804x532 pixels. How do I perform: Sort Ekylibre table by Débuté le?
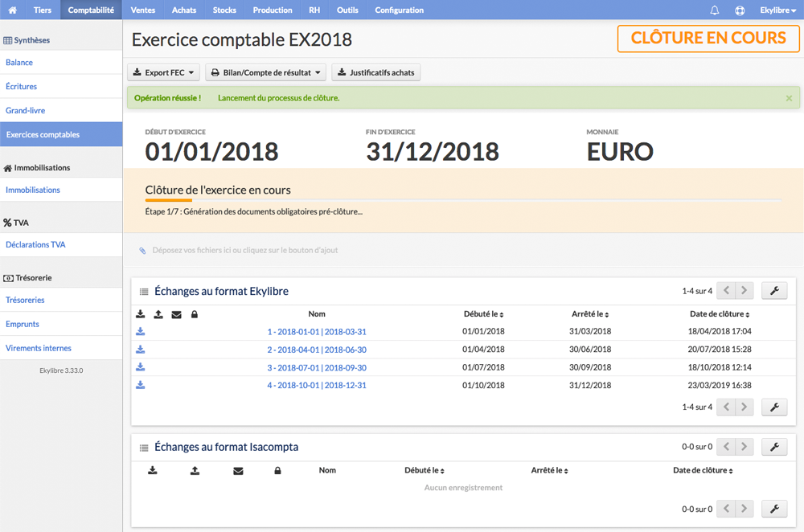[x=483, y=314]
